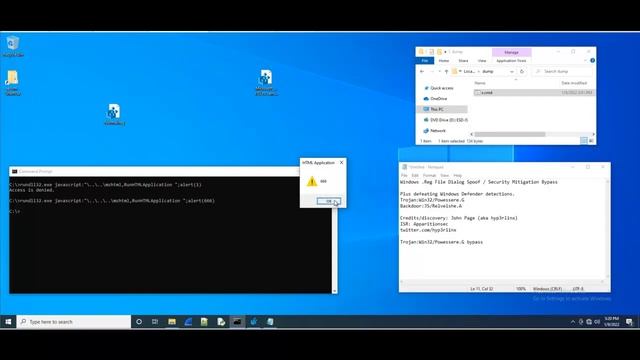The image size is (640, 360).
Task: Click OK in the HTML Application alert
Action: pos(329,201)
